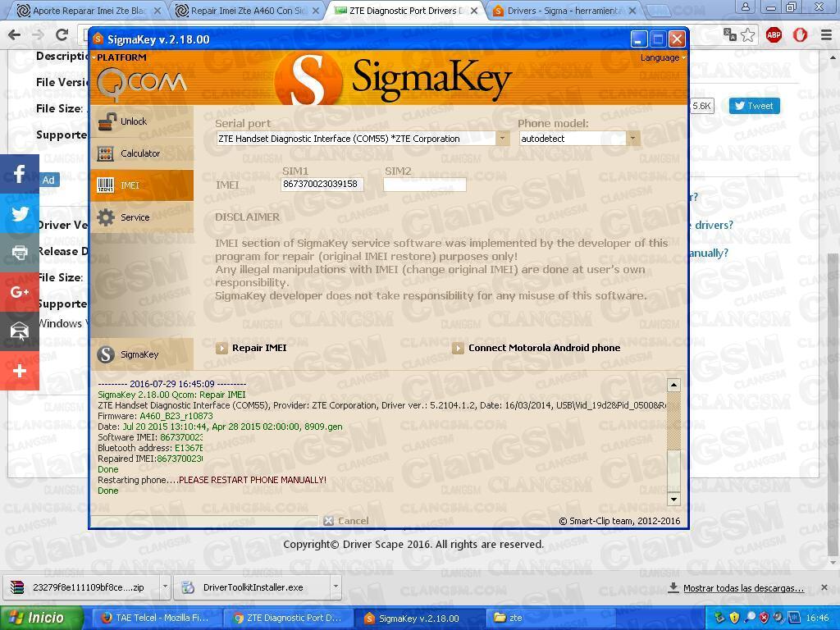840x630 pixels.
Task: Expand the Serial port dropdown
Action: pos(502,138)
